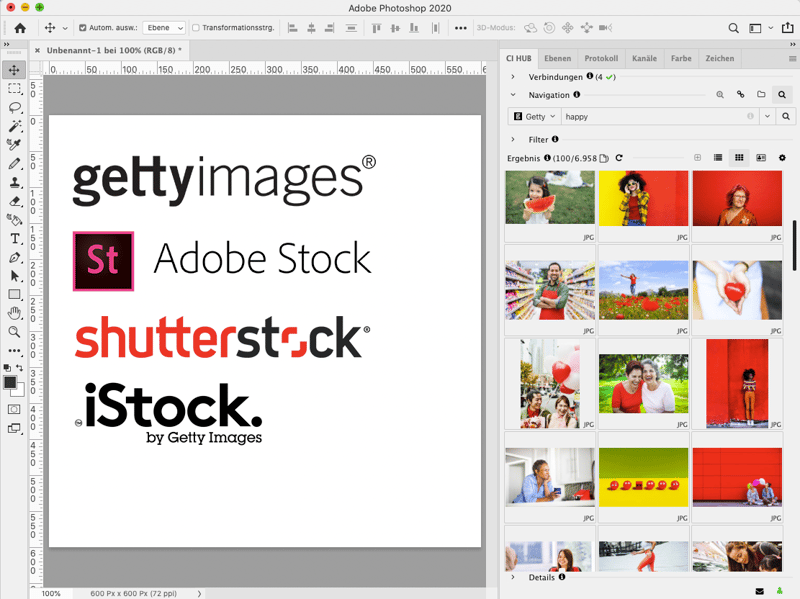This screenshot has height=599, width=800.
Task: Select the CI HUB tab
Action: [519, 58]
